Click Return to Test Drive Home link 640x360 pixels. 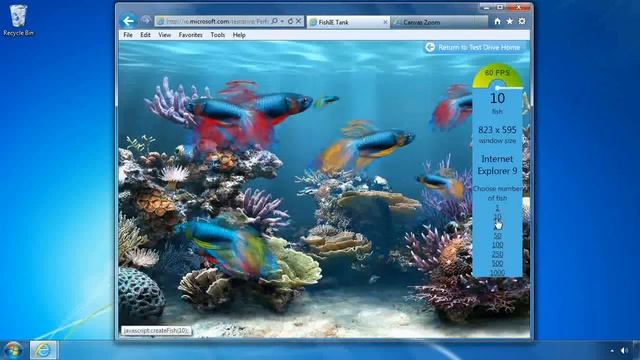tap(479, 47)
